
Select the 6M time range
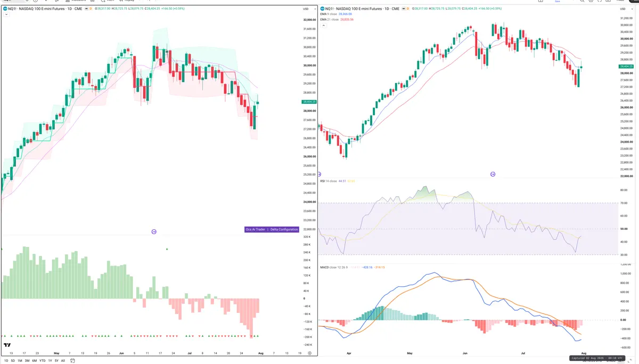(x=34, y=361)
